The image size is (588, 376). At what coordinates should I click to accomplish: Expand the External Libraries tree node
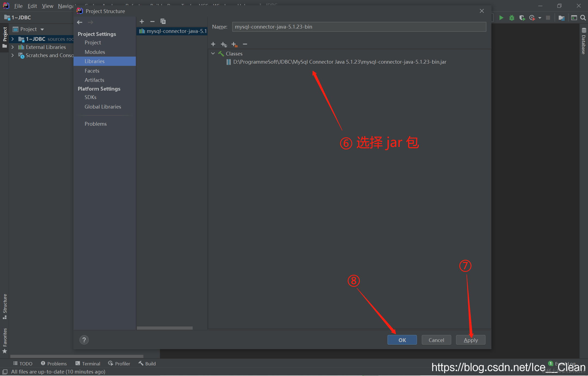pos(13,47)
